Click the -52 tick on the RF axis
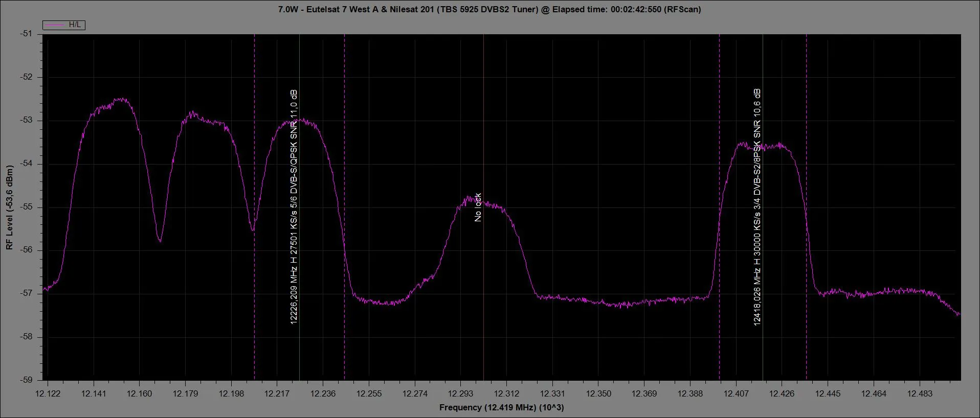Screen dimensions: 980x418 [x=26, y=77]
